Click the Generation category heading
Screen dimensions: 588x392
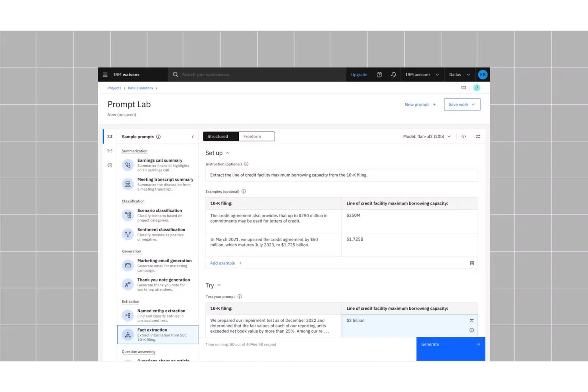(131, 251)
